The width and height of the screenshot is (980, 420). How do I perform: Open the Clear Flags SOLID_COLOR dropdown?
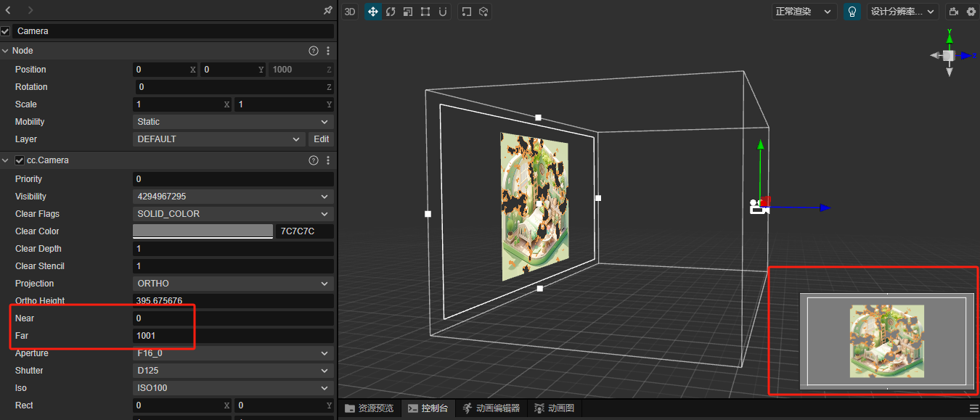coord(233,214)
